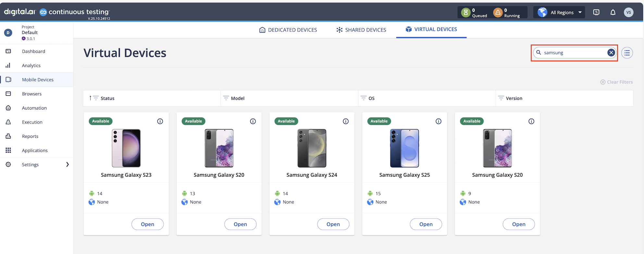Click the samsung search input field
The image size is (644, 254).
tap(573, 53)
